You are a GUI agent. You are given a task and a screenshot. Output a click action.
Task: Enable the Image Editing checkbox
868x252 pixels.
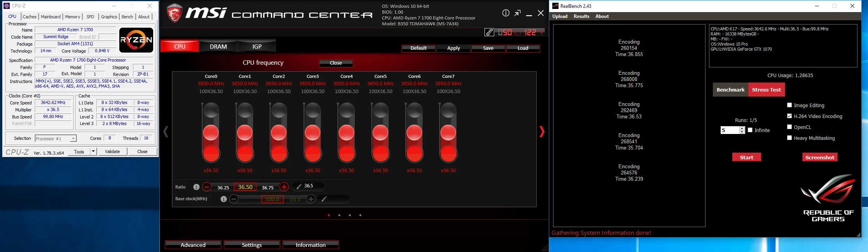tap(789, 105)
